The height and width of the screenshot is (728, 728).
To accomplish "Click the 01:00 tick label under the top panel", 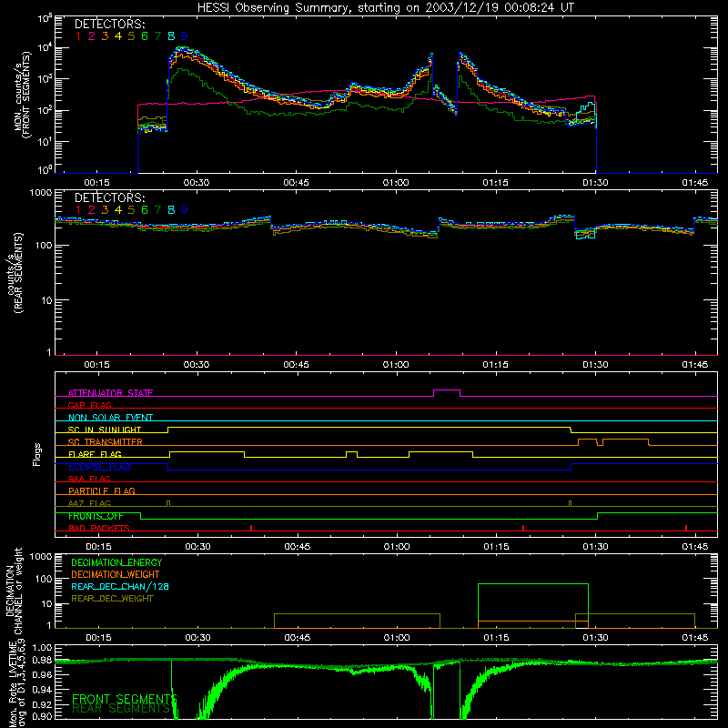I will click(396, 183).
